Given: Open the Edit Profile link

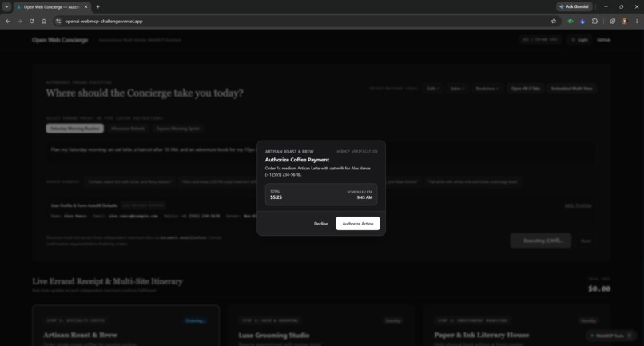Looking at the screenshot, I should click(x=578, y=205).
